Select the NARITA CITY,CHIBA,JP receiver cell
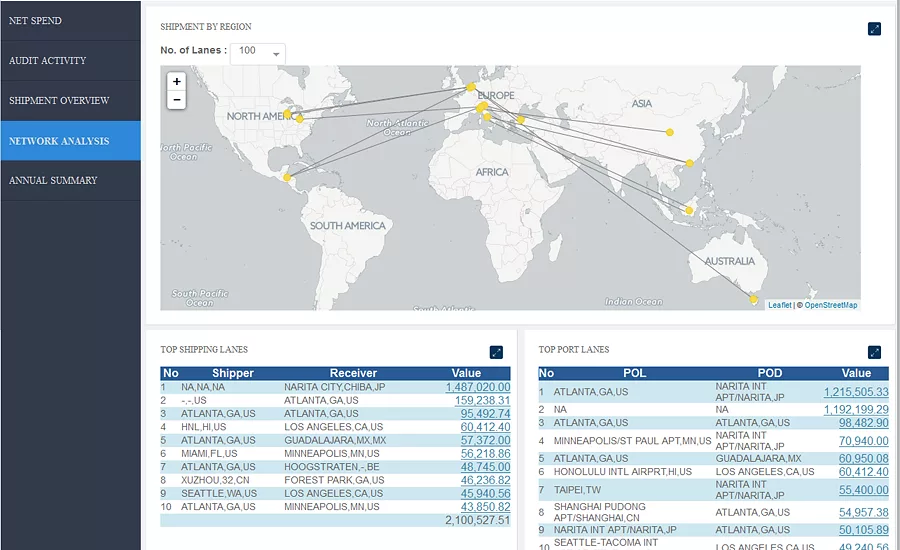Screen dimensions: 900x550 coord(334,388)
